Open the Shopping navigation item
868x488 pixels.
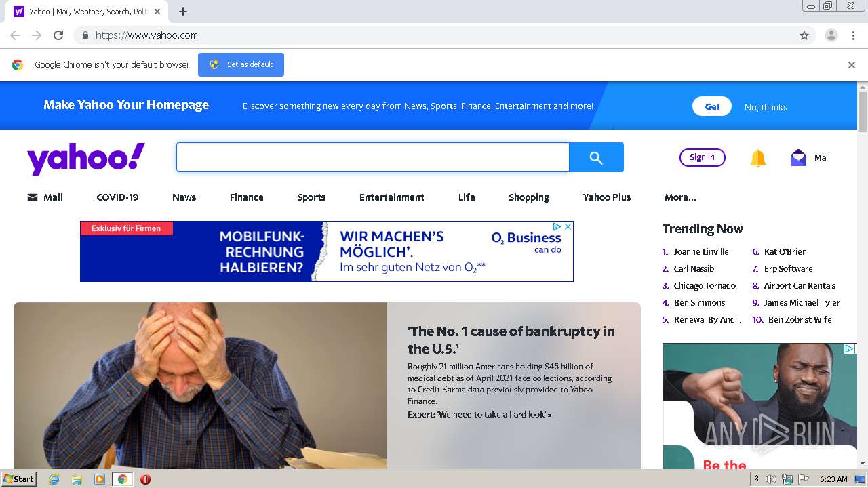pos(529,197)
